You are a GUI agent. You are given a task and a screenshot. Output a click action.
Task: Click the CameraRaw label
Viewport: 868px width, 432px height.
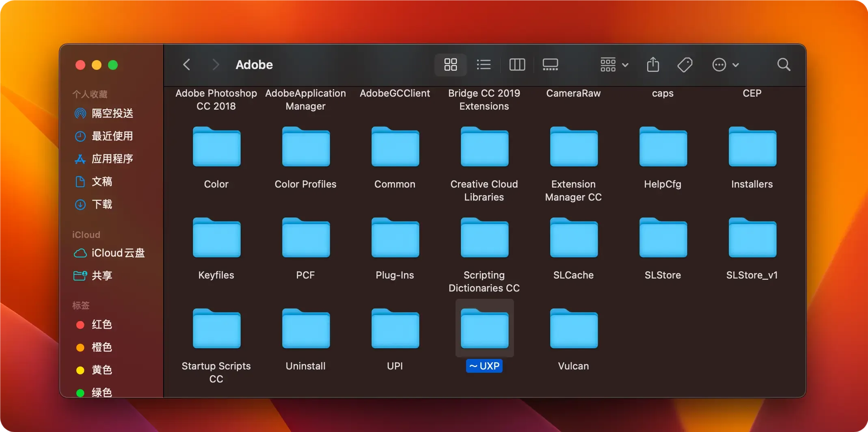[574, 93]
